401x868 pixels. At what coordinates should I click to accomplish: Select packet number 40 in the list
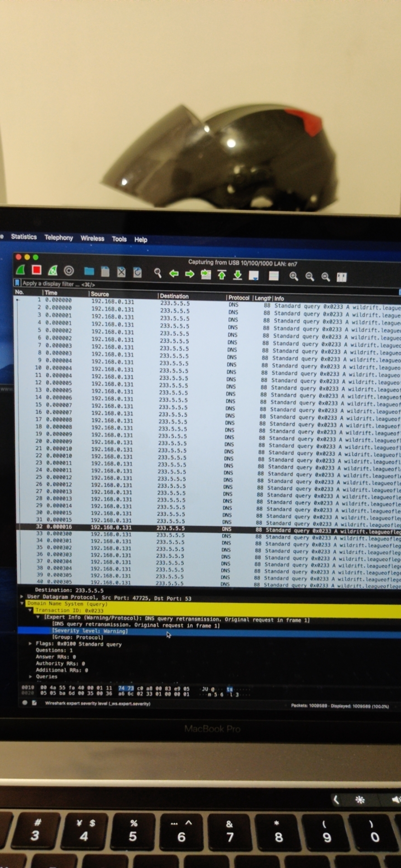[x=208, y=583]
